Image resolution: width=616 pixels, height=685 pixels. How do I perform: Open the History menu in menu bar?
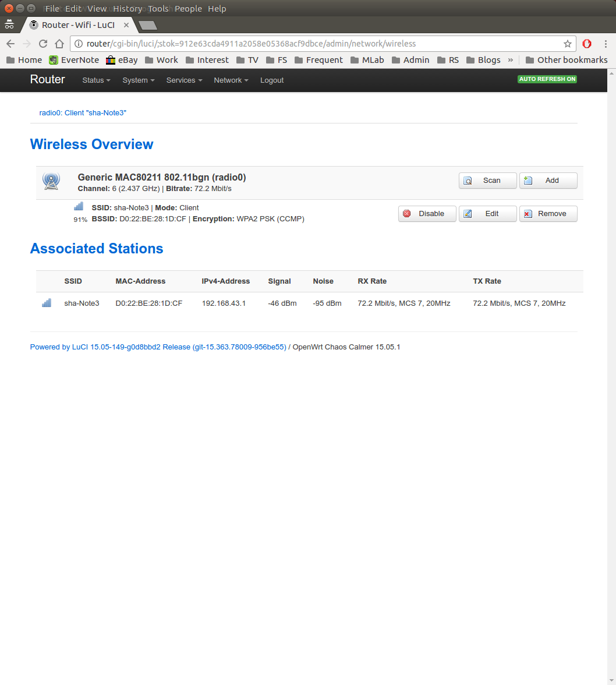[x=128, y=9]
